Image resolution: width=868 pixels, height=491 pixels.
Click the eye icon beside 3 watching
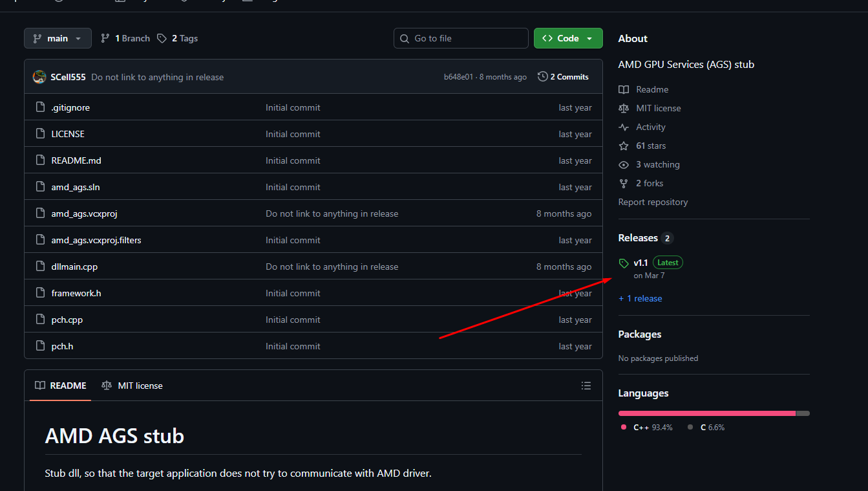coord(624,164)
